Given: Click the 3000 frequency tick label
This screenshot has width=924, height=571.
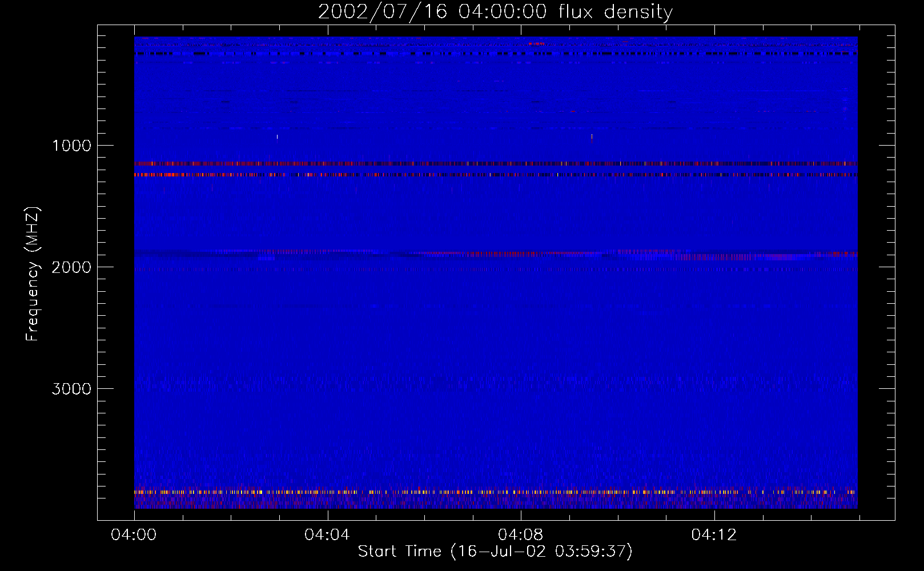Looking at the screenshot, I should (x=71, y=389).
